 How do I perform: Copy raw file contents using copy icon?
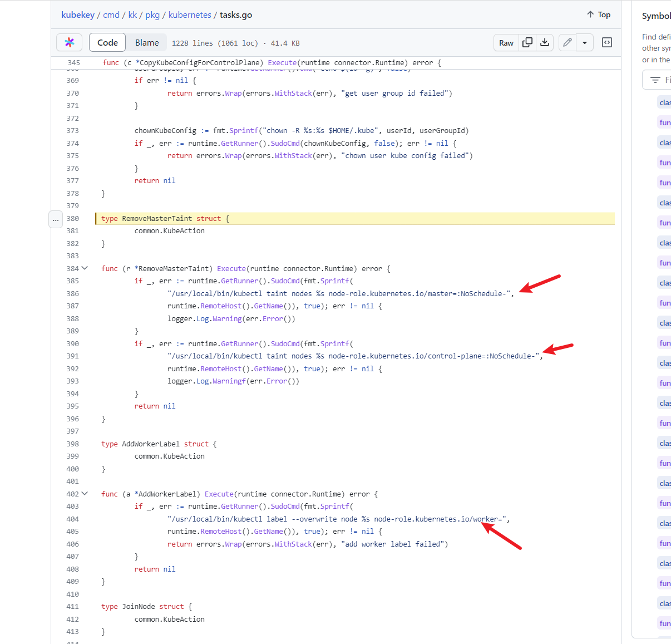point(527,42)
